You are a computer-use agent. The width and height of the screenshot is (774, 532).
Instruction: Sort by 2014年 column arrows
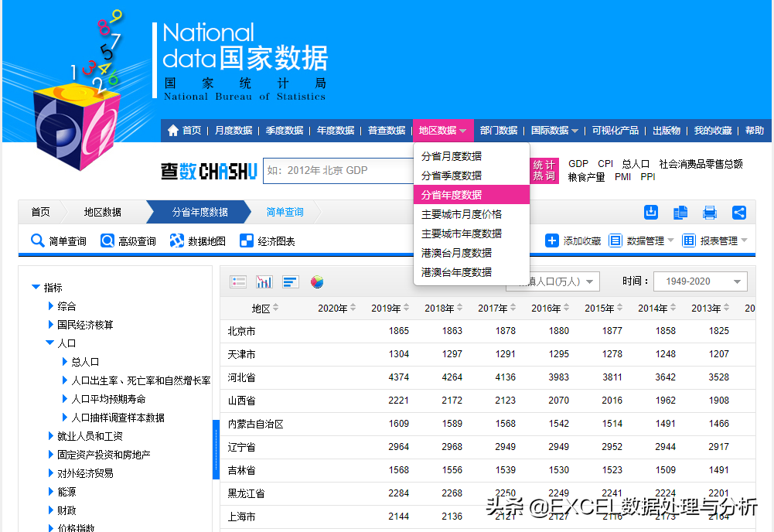tap(673, 308)
